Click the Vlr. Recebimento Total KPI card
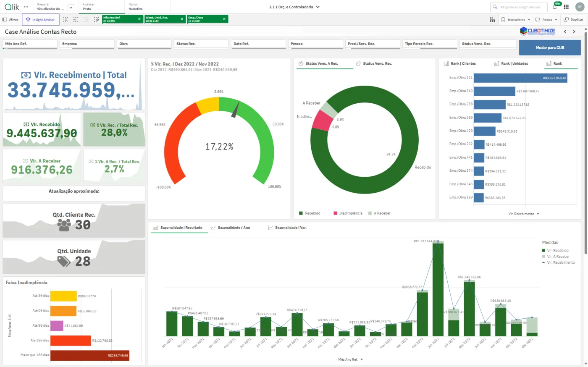This screenshot has width=588, height=367. pyautogui.click(x=74, y=84)
